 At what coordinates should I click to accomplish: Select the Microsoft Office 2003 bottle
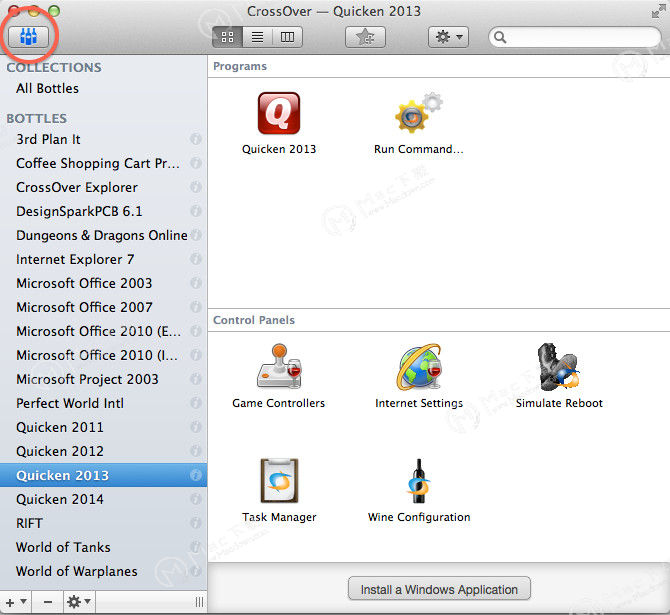pyautogui.click(x=103, y=283)
